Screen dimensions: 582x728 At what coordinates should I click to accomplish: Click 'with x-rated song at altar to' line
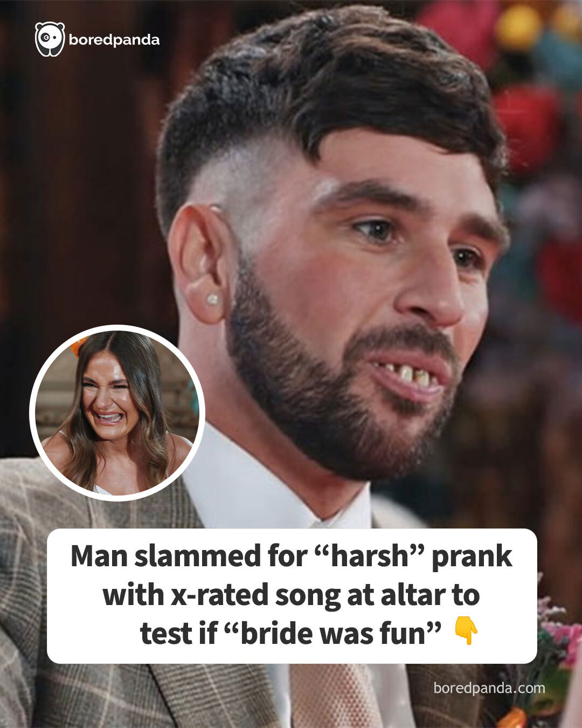(x=291, y=595)
